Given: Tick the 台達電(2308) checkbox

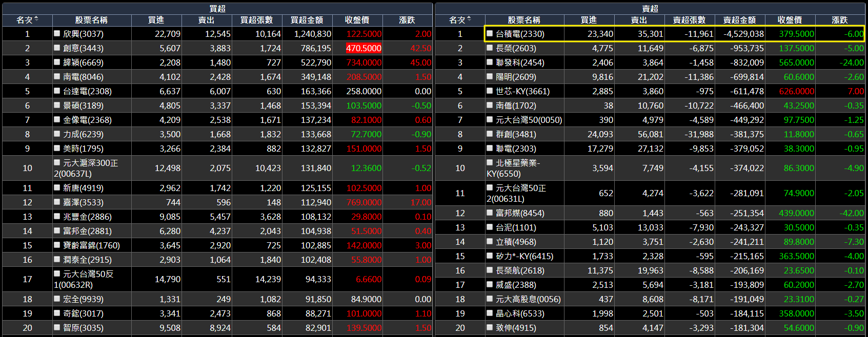Looking at the screenshot, I should click(57, 91).
